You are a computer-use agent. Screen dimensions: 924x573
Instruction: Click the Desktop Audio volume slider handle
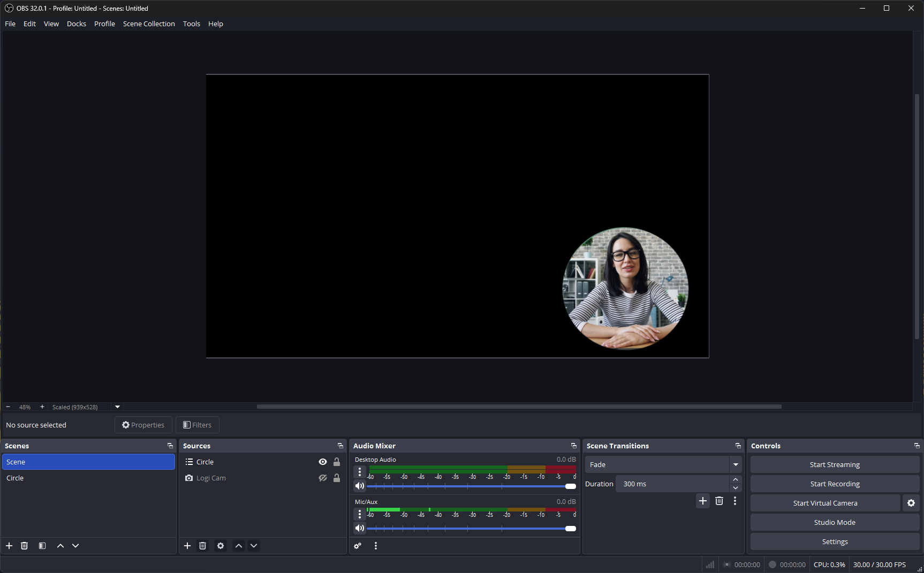[571, 486]
